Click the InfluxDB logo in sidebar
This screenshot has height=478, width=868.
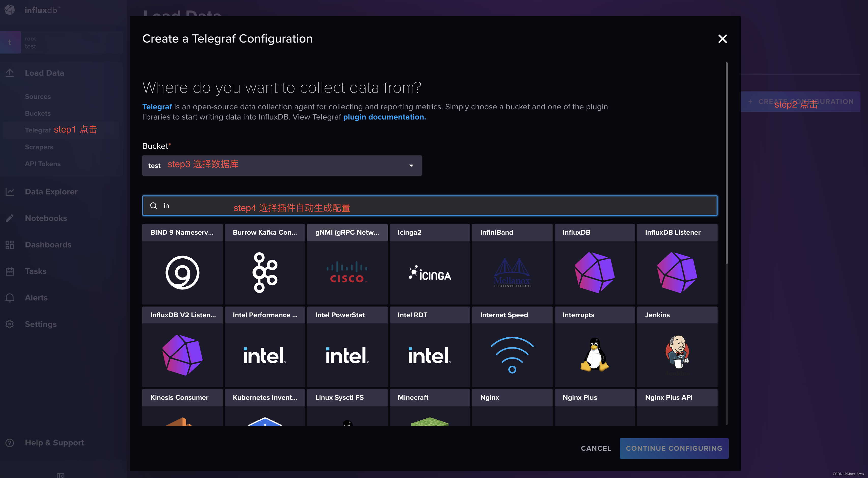click(10, 10)
